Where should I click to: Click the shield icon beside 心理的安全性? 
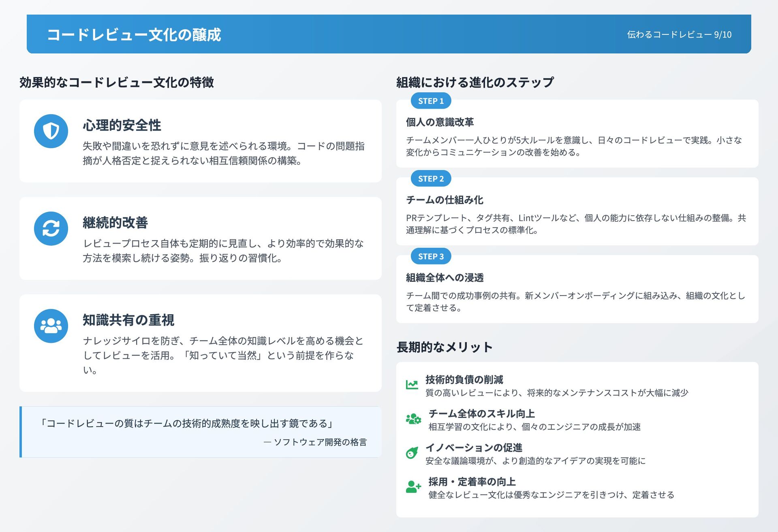click(x=51, y=131)
